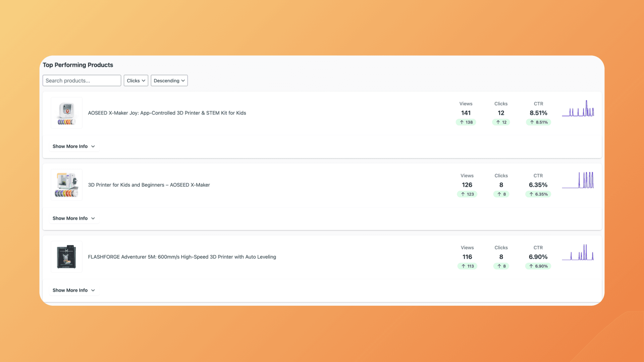
Task: Click the Search products input field
Action: [x=82, y=80]
